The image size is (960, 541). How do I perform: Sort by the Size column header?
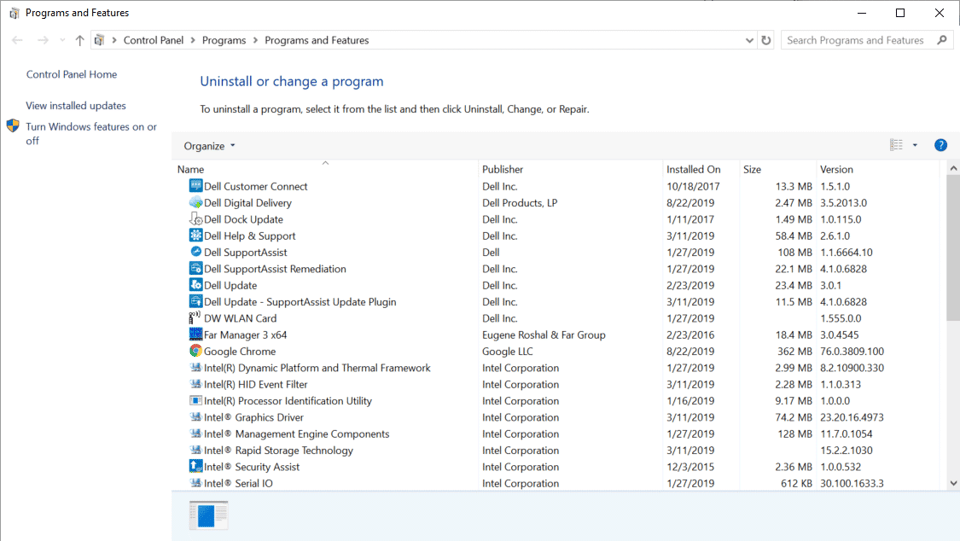(778, 169)
